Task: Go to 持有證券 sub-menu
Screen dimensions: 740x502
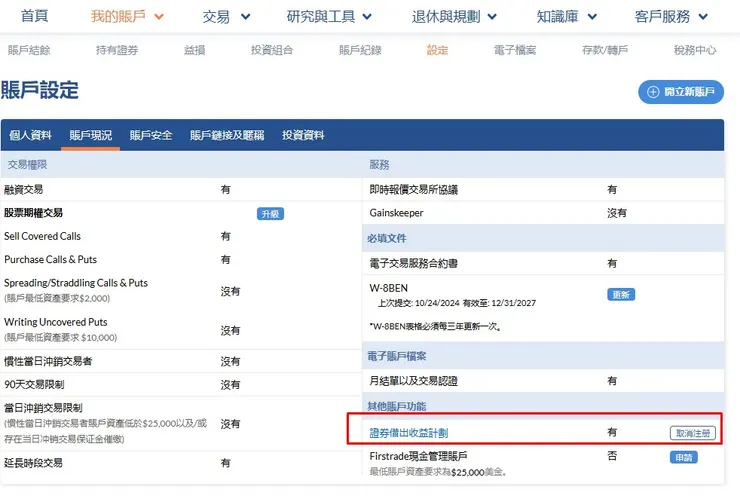Action: pyautogui.click(x=117, y=50)
